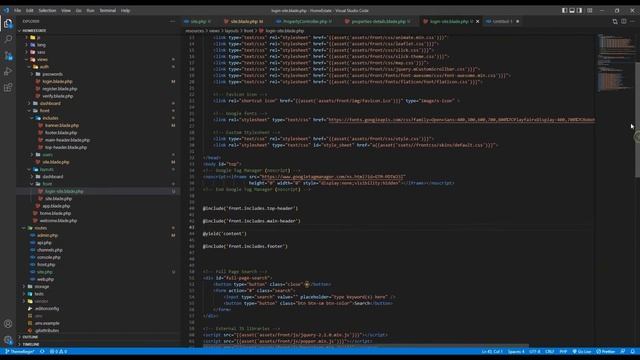Viewport: 640px width, 360px height.
Task: Switch to the Untitled-1 tab
Action: point(503,21)
